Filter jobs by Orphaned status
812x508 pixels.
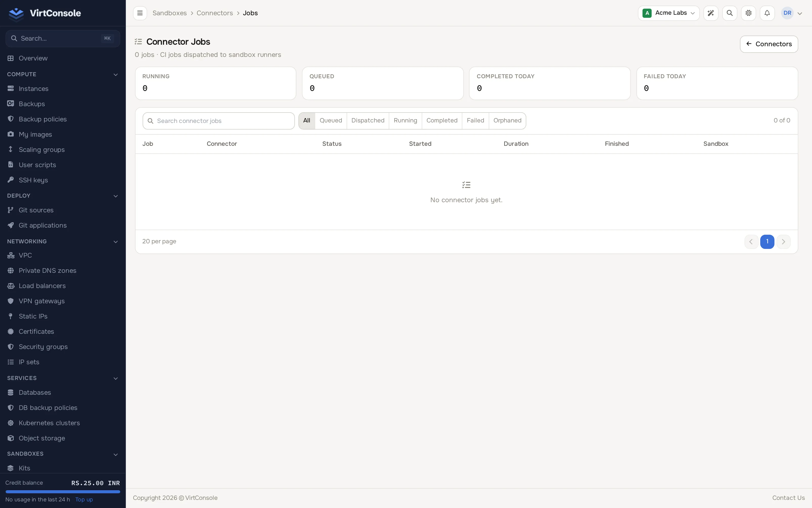point(507,121)
